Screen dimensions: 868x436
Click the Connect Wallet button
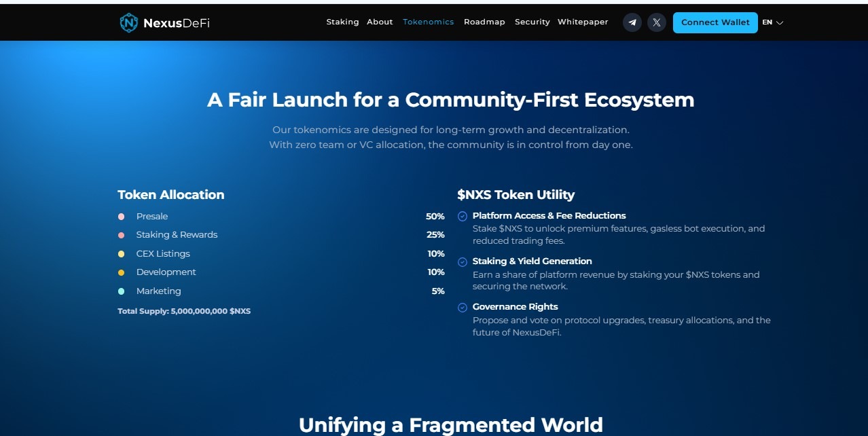coord(715,22)
